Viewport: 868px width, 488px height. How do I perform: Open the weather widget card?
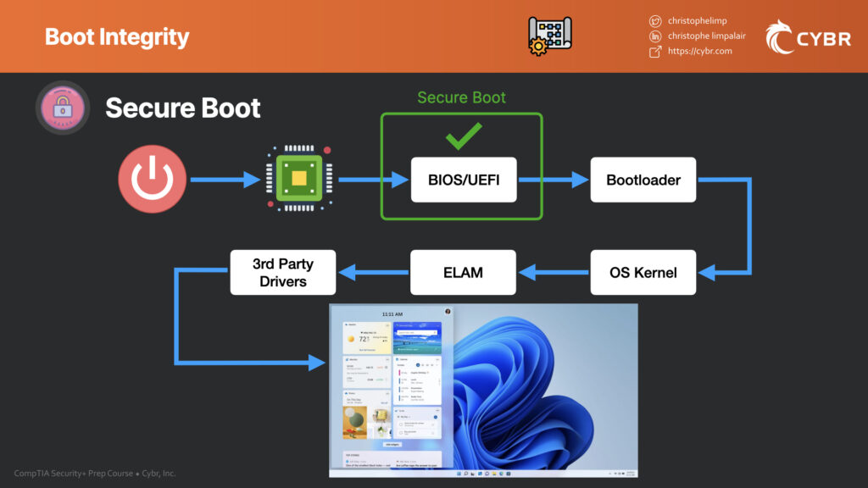(x=366, y=337)
